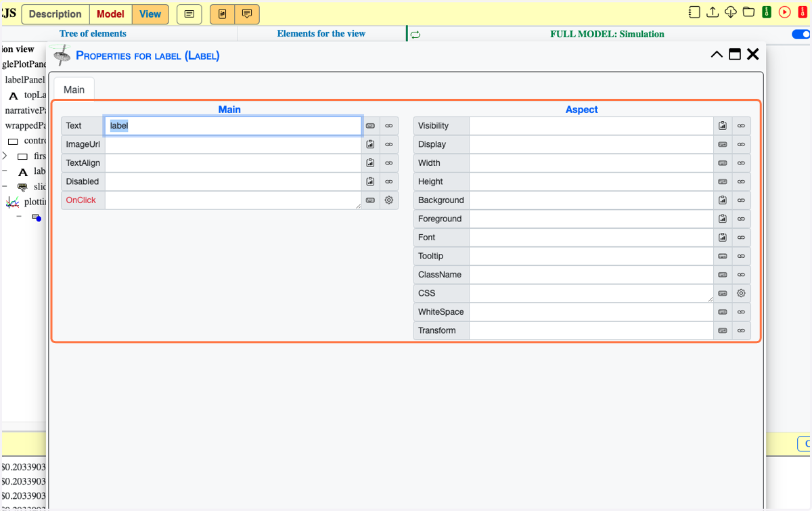The height and width of the screenshot is (511, 812).
Task: Open the editor icon for WhiteSpace
Action: (x=723, y=312)
